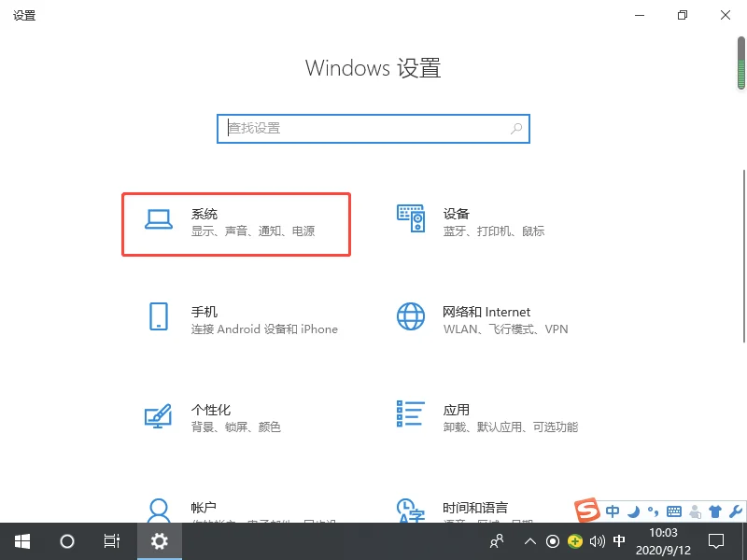Open the People icon in taskbar
747x560 pixels.
click(x=497, y=541)
